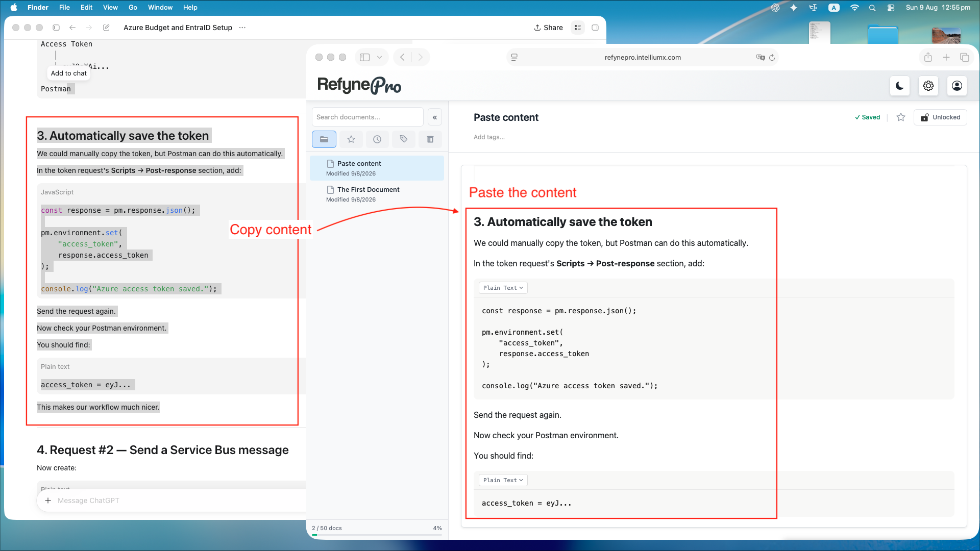Screen dimensions: 980x551
Task: Open first Plain Text language dropdown
Action: (x=503, y=288)
